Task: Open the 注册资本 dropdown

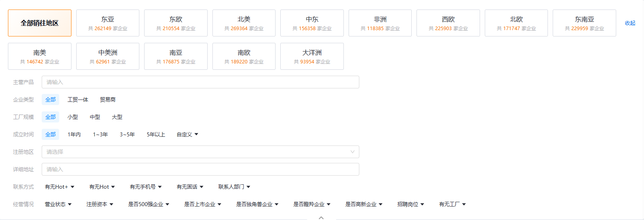Action: point(100,204)
